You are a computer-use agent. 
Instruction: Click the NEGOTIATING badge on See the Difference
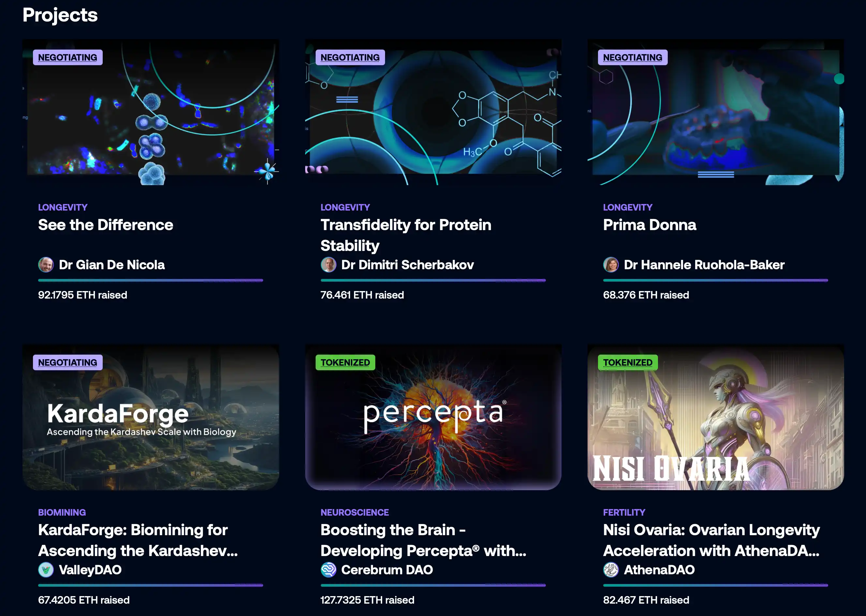click(67, 58)
